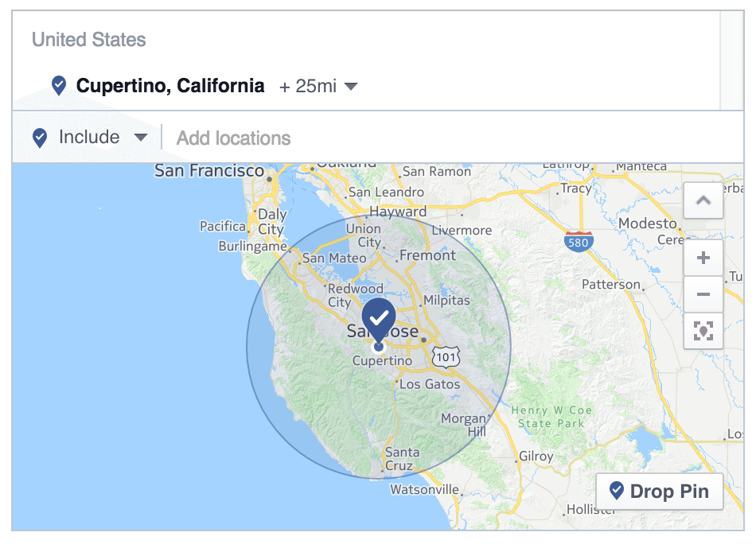Click the Modesto label on the map
Screen dimensions: 756x544
[x=648, y=223]
